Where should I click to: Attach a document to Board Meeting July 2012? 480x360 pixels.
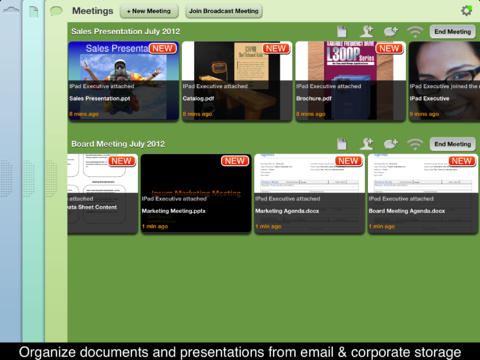pyautogui.click(x=342, y=144)
